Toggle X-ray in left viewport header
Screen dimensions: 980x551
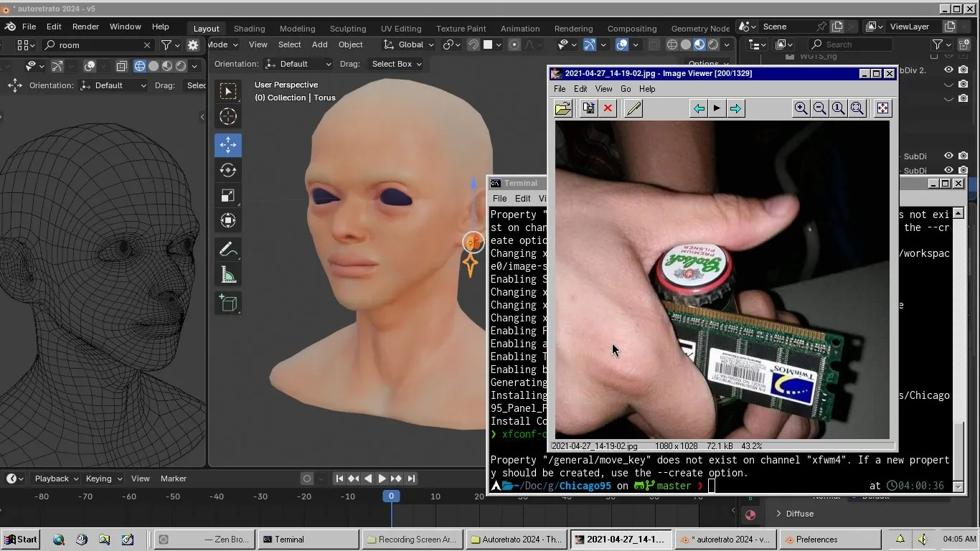tap(121, 66)
